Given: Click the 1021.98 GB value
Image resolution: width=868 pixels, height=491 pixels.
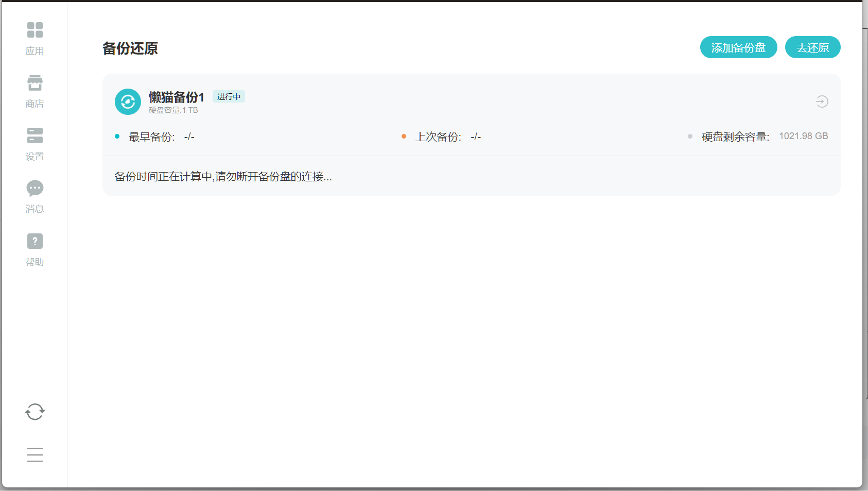Looking at the screenshot, I should point(803,136).
